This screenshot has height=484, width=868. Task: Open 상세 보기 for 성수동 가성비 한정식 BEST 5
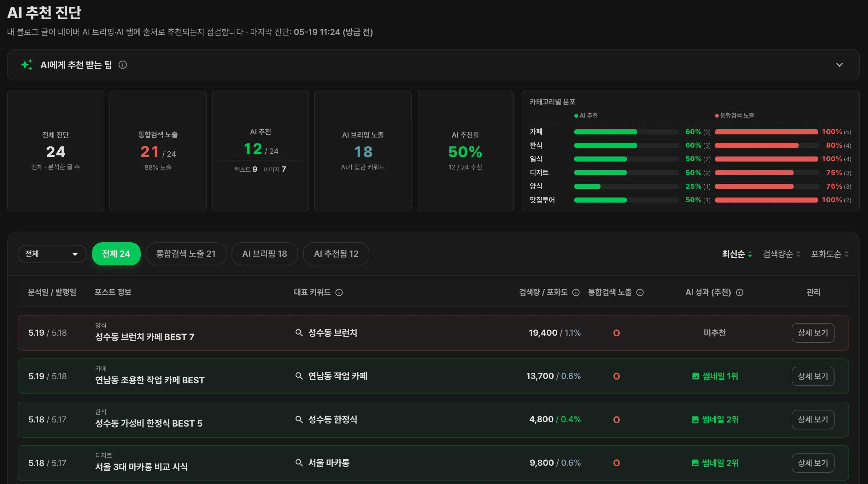pos(813,419)
